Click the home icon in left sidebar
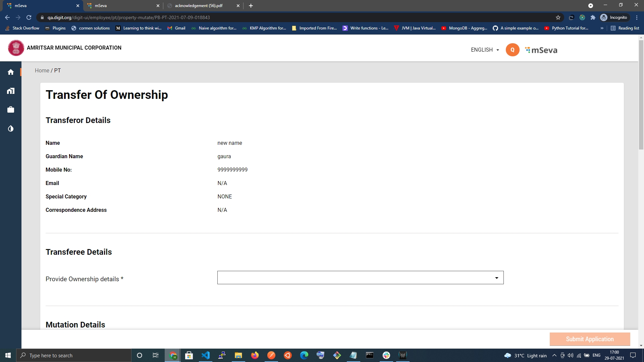The width and height of the screenshot is (644, 362). coord(11,72)
